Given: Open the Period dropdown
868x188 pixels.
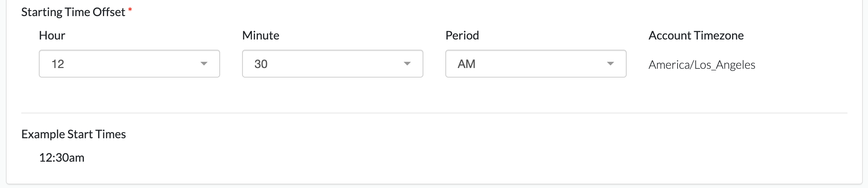Looking at the screenshot, I should (535, 64).
